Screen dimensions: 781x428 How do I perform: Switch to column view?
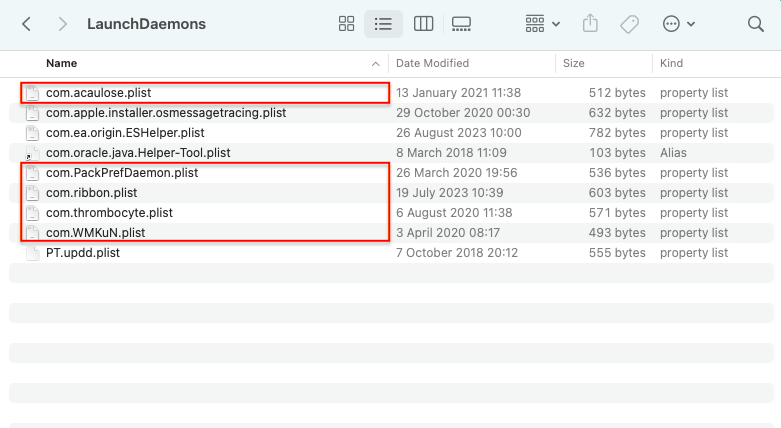point(423,23)
